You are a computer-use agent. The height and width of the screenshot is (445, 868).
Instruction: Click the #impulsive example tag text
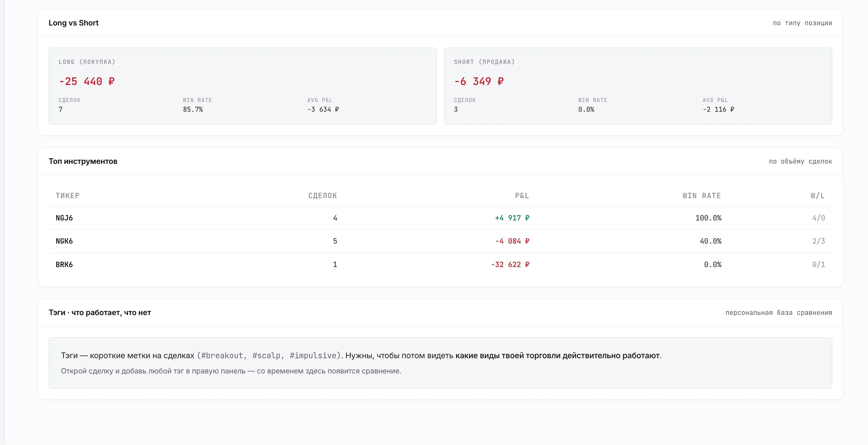(x=313, y=356)
